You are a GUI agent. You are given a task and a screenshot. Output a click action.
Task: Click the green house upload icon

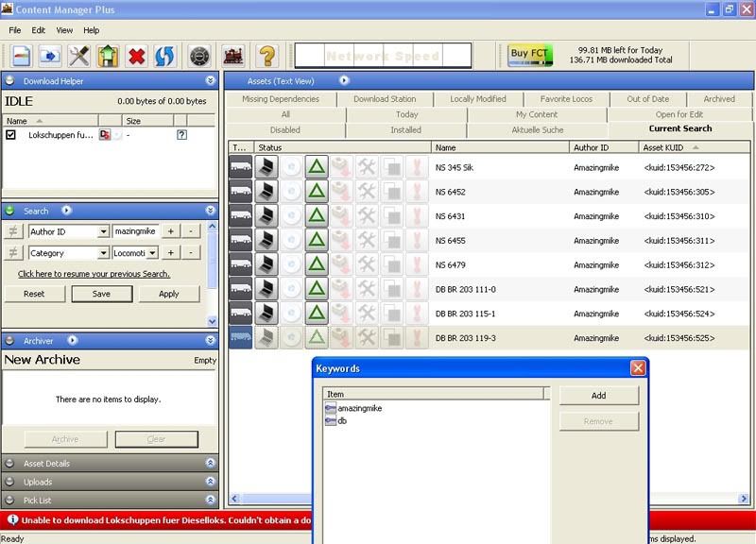[108, 57]
